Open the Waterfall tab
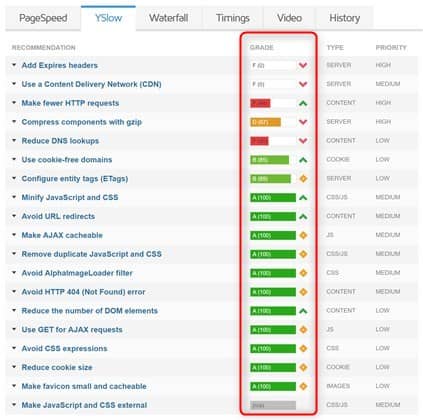The image size is (423, 420). 169,18
